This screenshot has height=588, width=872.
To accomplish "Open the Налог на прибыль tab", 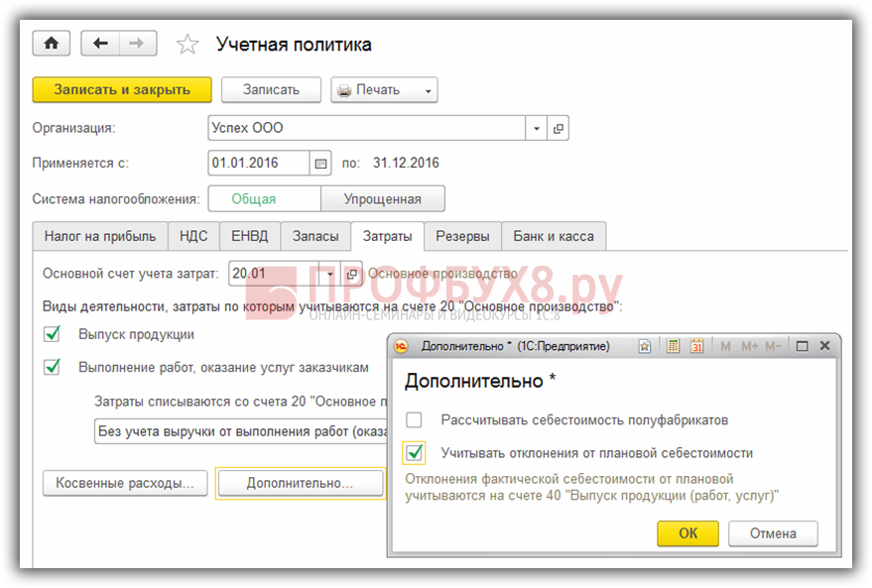I will point(100,236).
